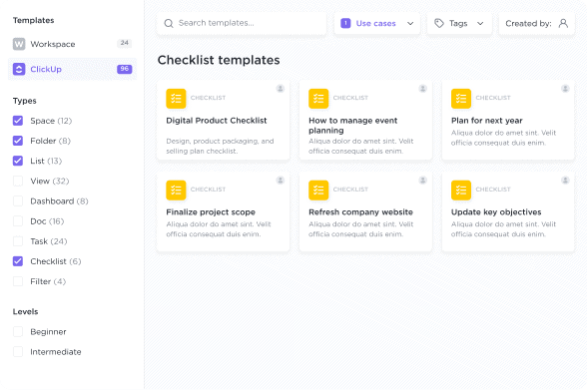
Task: Click the magnifier icon in the search bar
Action: click(x=169, y=23)
